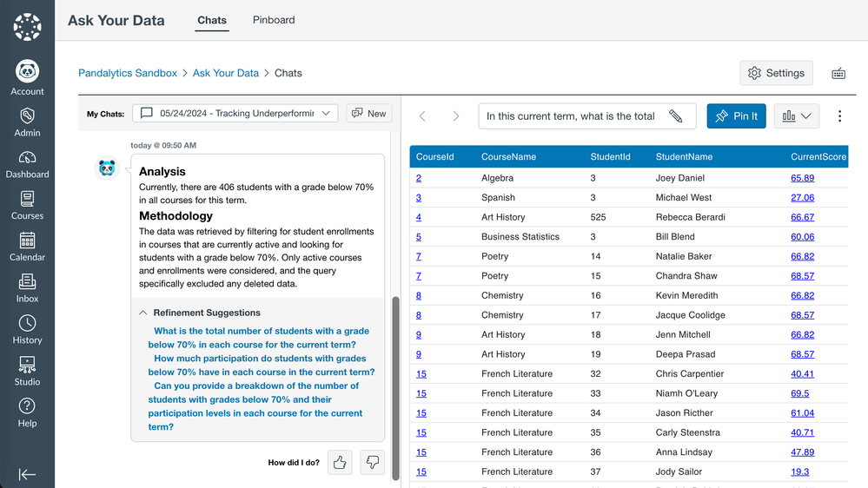Click the query text input field

(x=573, y=116)
